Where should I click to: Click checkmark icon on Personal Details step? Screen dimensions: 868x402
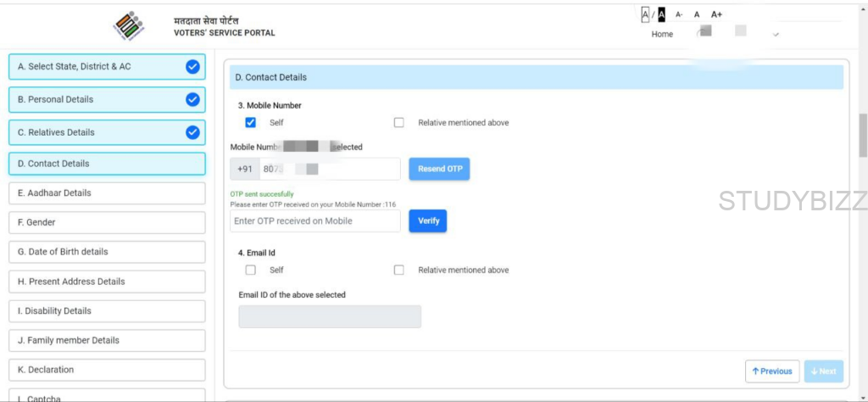192,99
